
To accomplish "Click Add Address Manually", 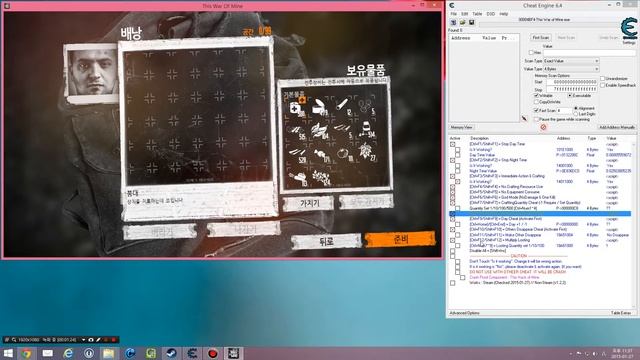I will pos(617,127).
